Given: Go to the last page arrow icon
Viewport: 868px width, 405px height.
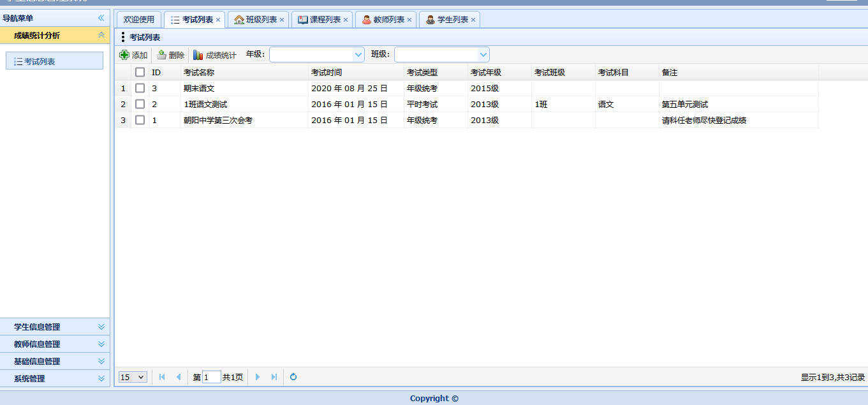Looking at the screenshot, I should (274, 377).
